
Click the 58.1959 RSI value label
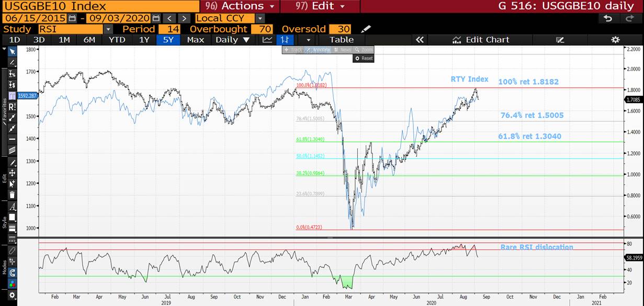pyautogui.click(x=634, y=257)
